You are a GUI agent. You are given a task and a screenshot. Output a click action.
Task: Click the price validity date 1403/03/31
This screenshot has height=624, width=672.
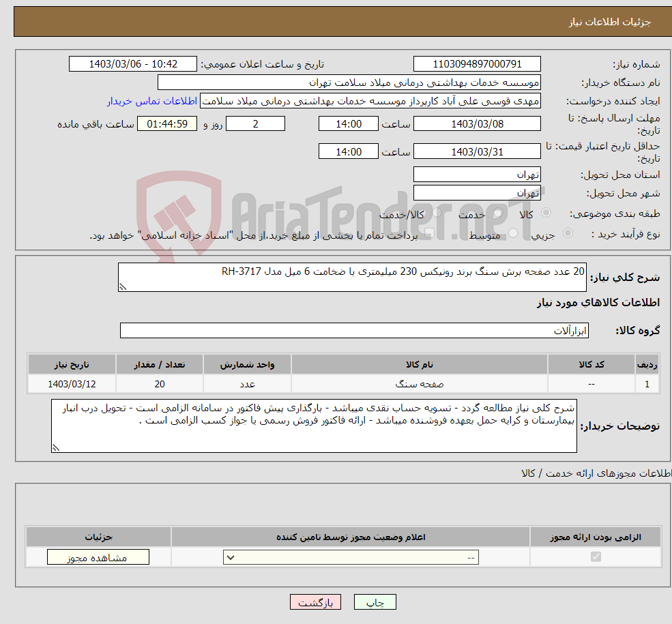tap(477, 151)
